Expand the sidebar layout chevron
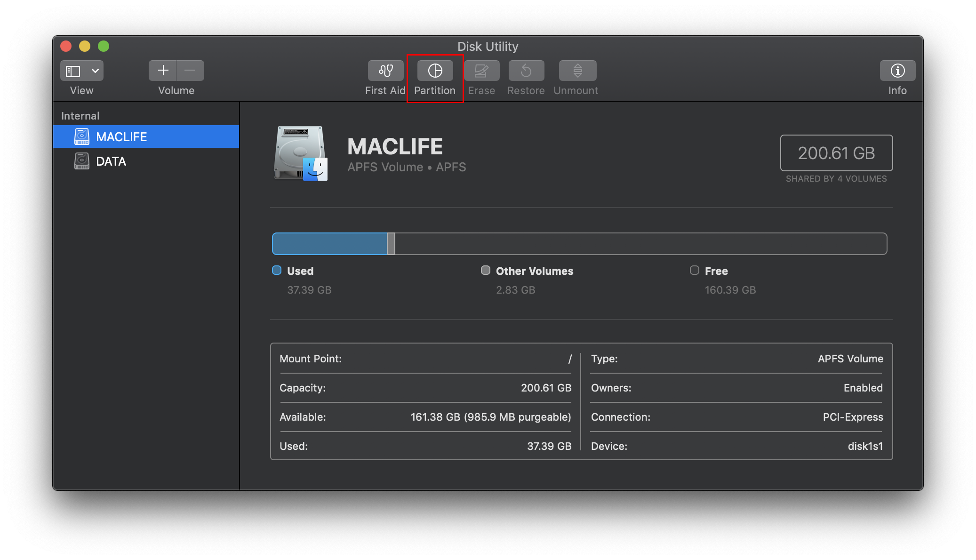The image size is (976, 560). [x=95, y=71]
